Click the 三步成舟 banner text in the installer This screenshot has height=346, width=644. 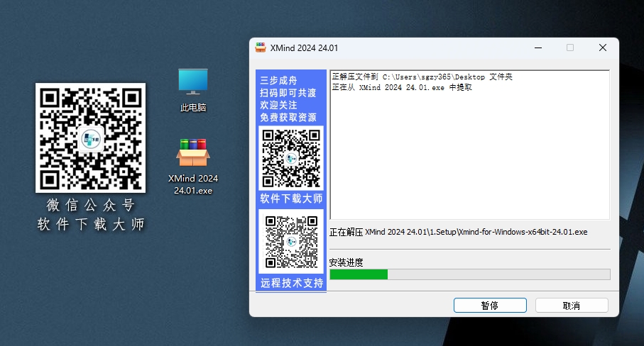coord(278,80)
